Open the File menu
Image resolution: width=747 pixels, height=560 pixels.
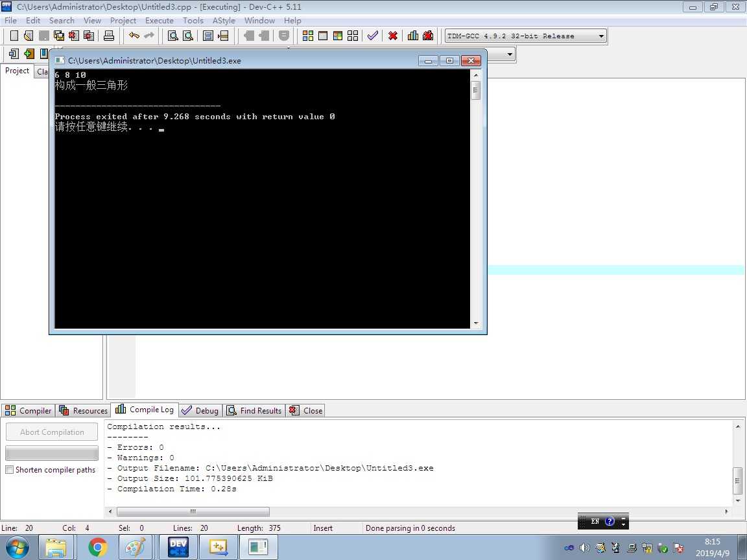(x=10, y=21)
